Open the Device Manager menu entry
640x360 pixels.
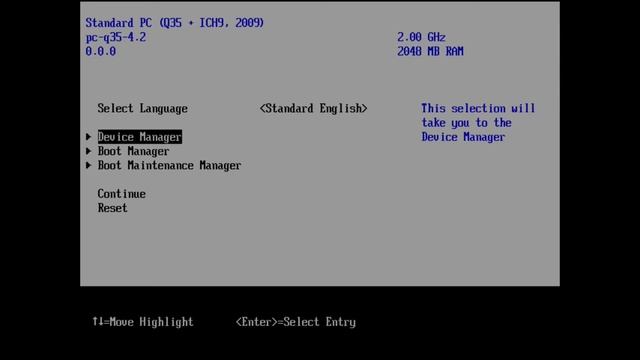coord(140,137)
